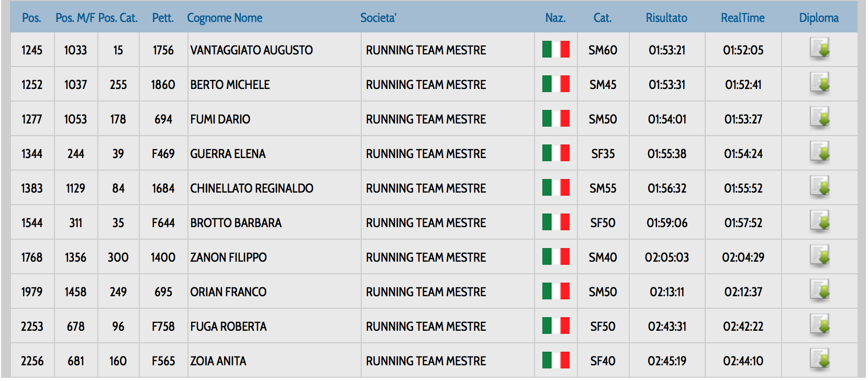Download diploma for Zanon Filippo
The height and width of the screenshot is (381, 868).
(x=819, y=256)
